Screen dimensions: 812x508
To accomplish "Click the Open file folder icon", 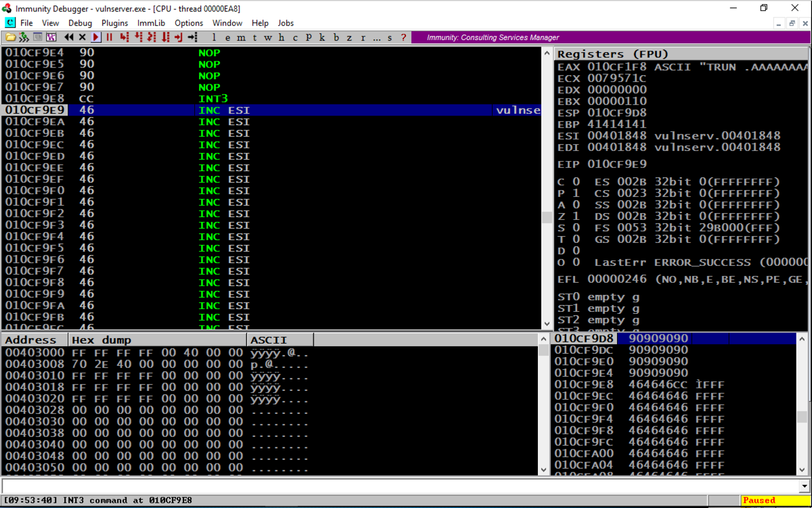I will [10, 37].
